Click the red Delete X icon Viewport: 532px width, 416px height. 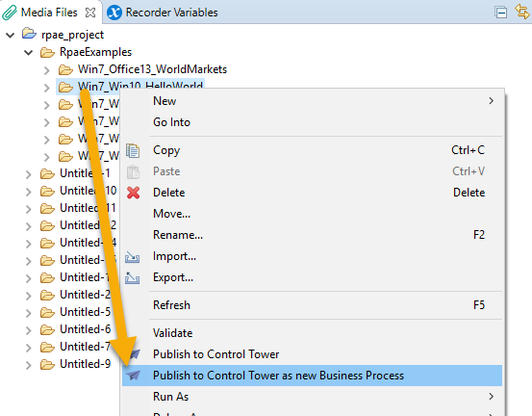[x=133, y=193]
